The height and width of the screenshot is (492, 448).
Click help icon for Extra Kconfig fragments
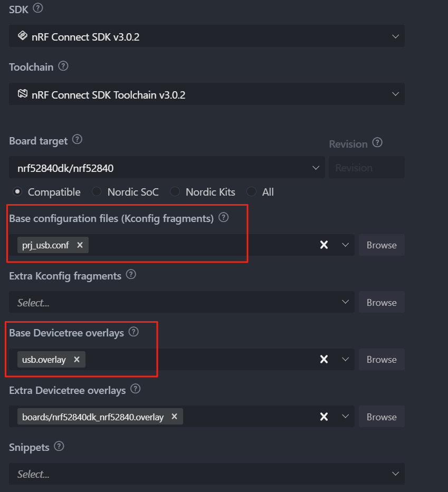click(x=131, y=274)
